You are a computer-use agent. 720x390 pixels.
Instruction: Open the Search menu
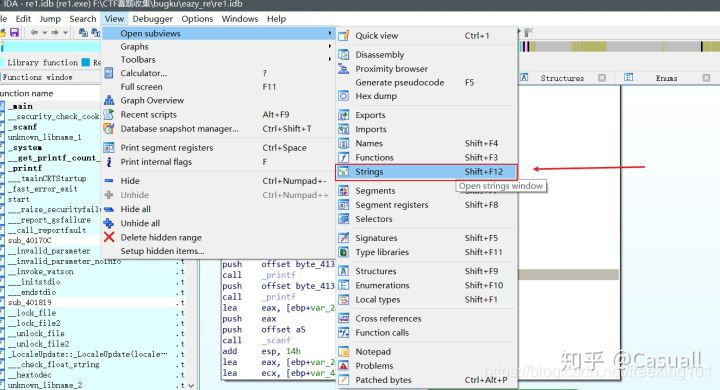(83, 19)
